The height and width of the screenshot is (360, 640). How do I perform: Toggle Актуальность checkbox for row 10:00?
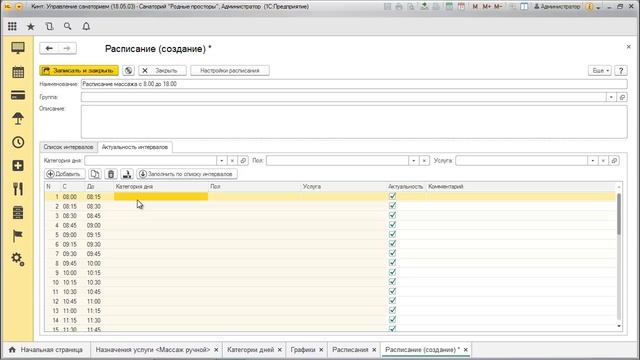point(393,272)
